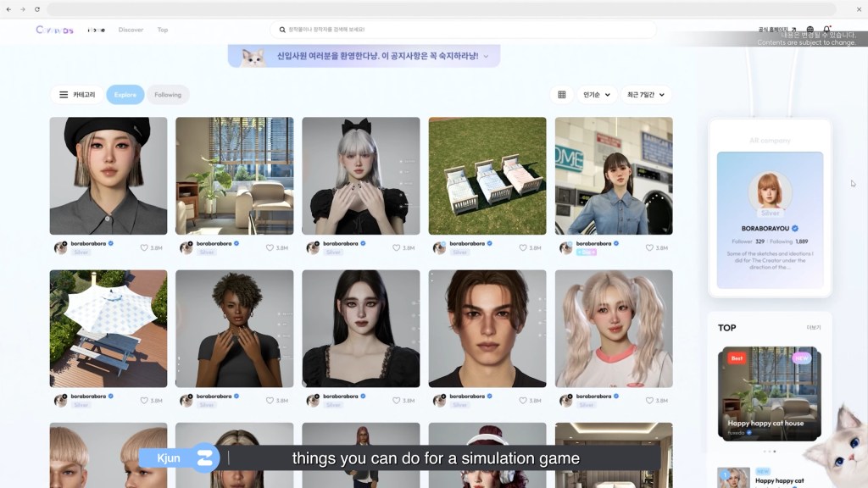Go to the Discover tab
Image resolution: width=868 pixels, height=488 pixels.
[131, 30]
